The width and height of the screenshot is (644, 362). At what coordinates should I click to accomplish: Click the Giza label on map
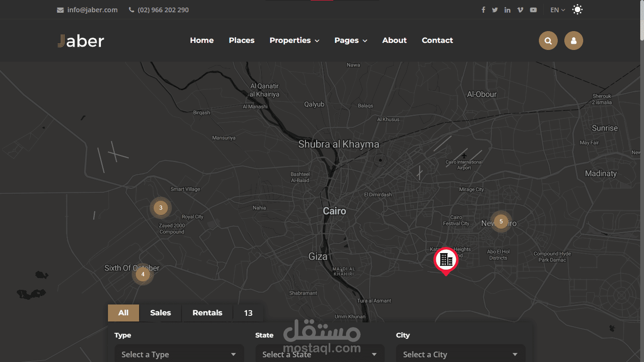click(318, 256)
